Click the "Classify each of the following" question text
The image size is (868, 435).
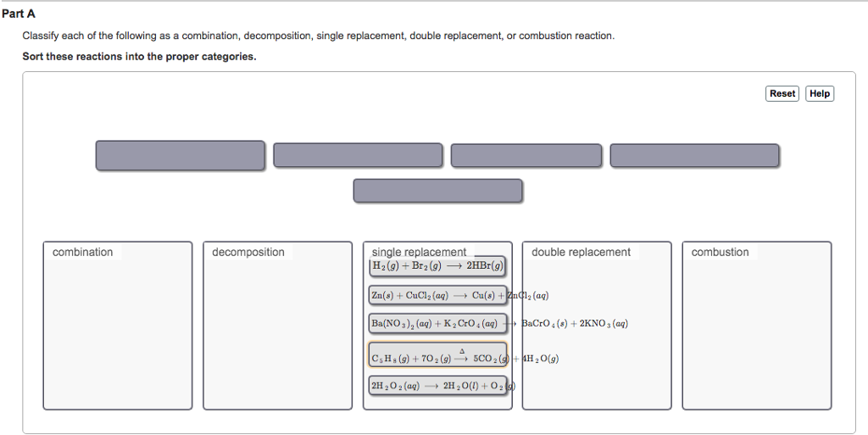click(x=318, y=36)
